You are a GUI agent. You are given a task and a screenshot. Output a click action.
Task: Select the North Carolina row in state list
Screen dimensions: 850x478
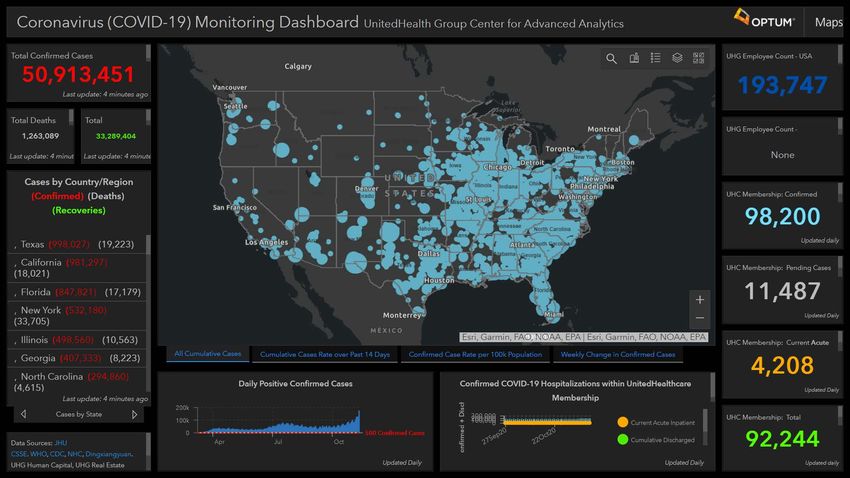76,382
